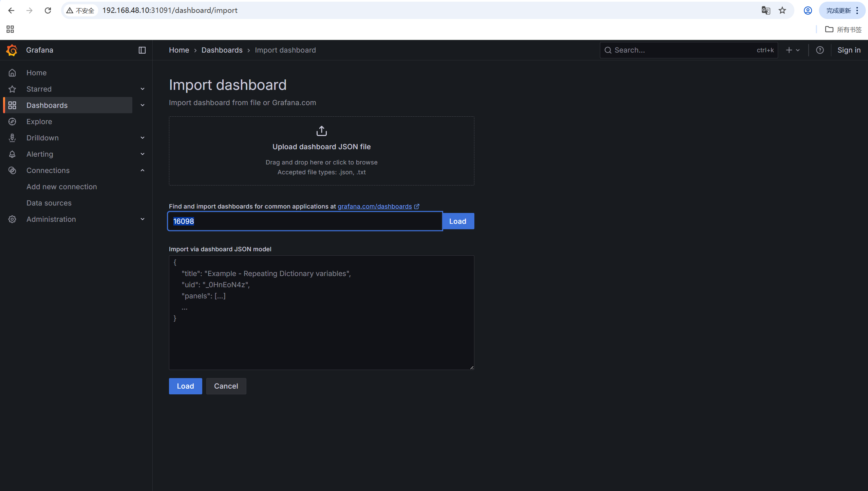Click Sign in at top right

tap(849, 50)
